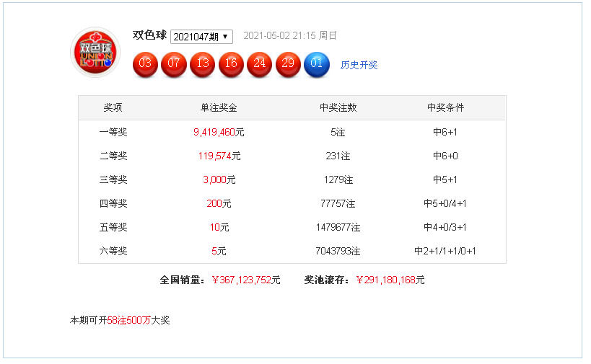Click the 77757注 winner count
The width and height of the screenshot is (591, 364).
click(338, 204)
